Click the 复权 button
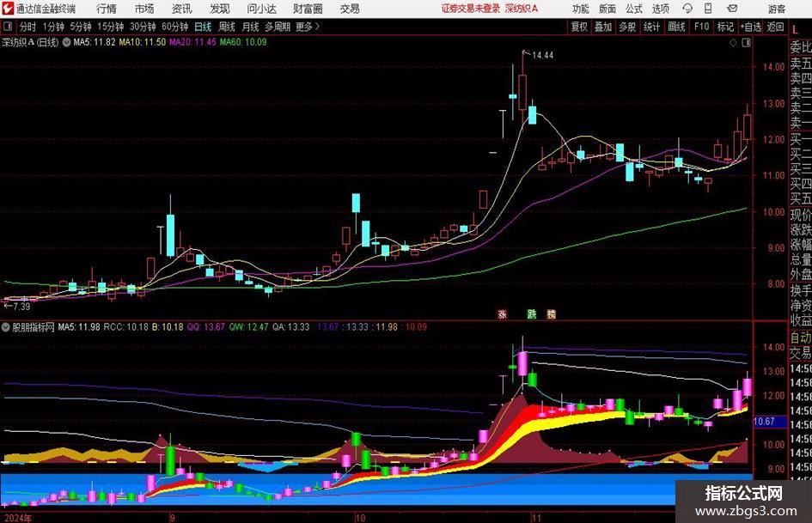812x523 pixels. (579, 27)
